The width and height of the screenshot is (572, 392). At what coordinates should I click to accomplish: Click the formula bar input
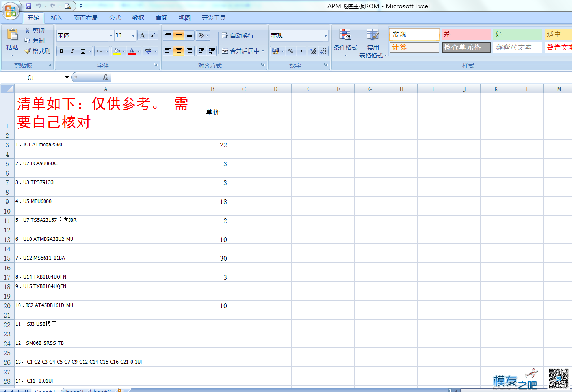click(x=341, y=78)
